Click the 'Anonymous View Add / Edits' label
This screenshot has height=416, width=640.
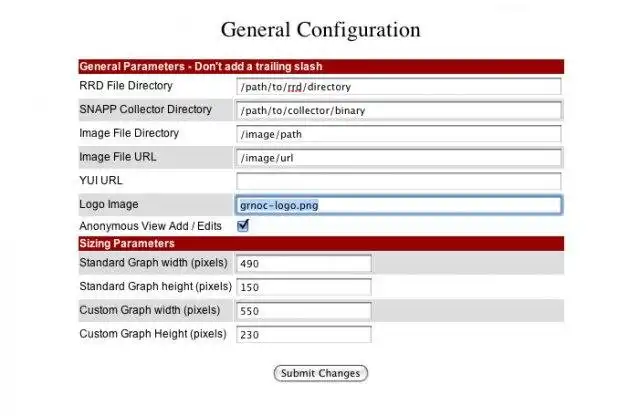(x=150, y=226)
